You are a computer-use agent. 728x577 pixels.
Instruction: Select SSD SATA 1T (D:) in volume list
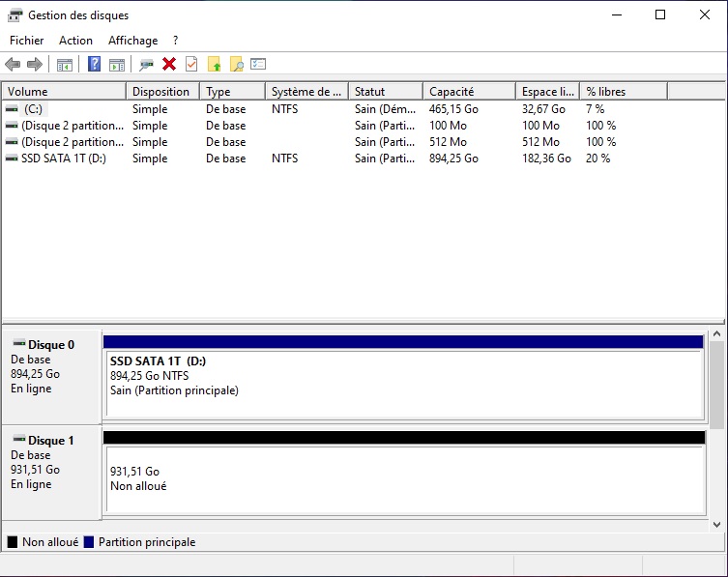63,158
